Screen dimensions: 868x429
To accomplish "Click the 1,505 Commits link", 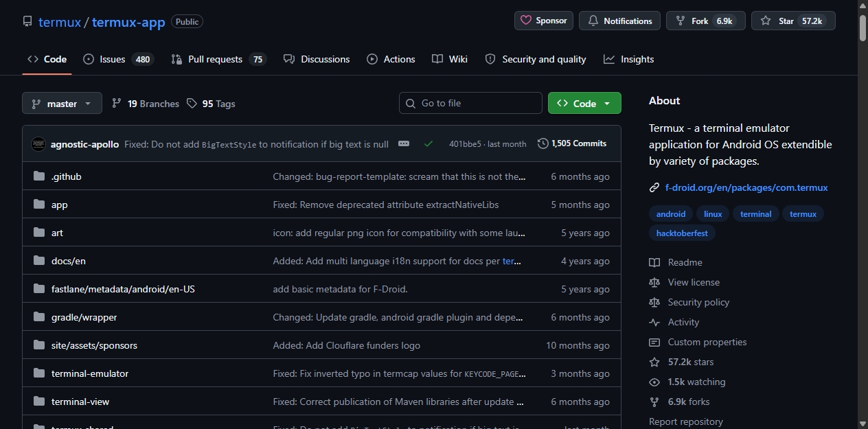I will 572,143.
